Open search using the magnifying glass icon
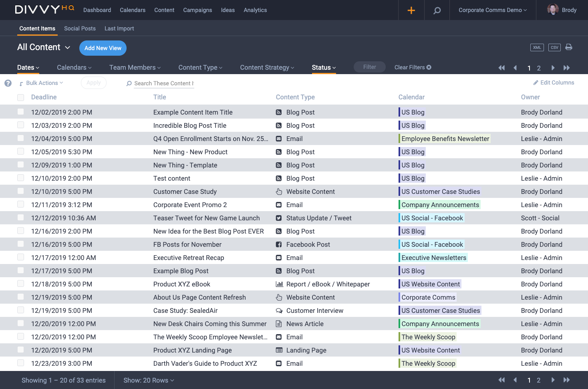Image resolution: width=588 pixels, height=389 pixels. tap(437, 10)
